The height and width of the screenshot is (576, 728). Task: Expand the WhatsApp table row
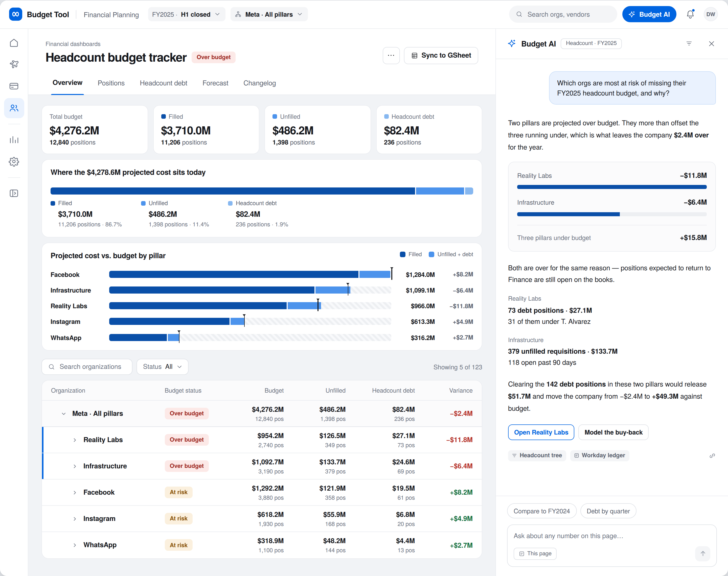[75, 545]
